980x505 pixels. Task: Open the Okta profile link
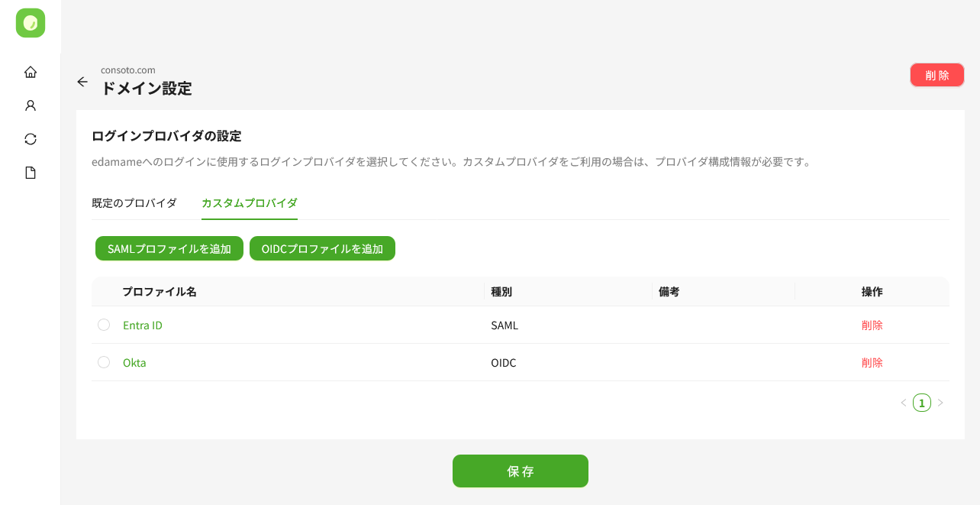pyautogui.click(x=134, y=363)
